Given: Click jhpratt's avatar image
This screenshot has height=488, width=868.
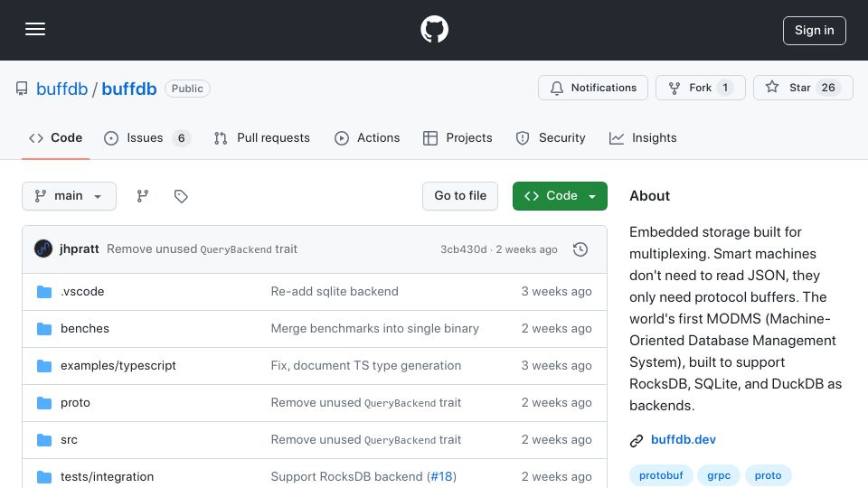Looking at the screenshot, I should tap(43, 249).
